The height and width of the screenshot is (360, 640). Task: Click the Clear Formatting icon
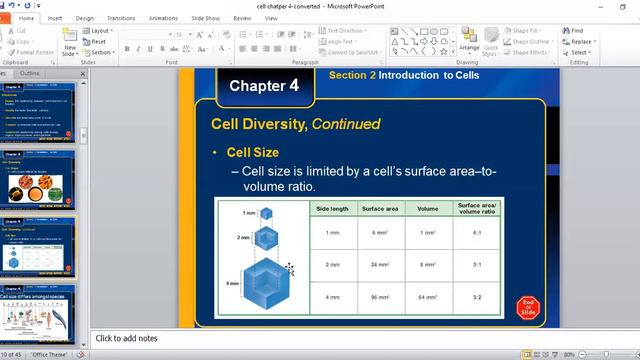point(227,35)
